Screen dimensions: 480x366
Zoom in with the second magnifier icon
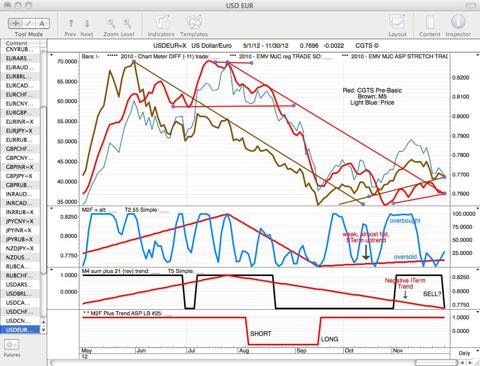(127, 23)
